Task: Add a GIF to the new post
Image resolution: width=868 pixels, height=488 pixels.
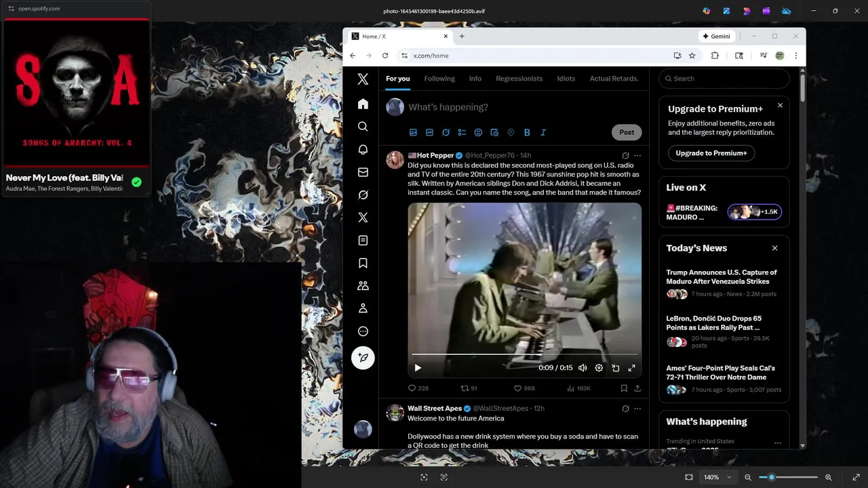Action: pyautogui.click(x=429, y=132)
